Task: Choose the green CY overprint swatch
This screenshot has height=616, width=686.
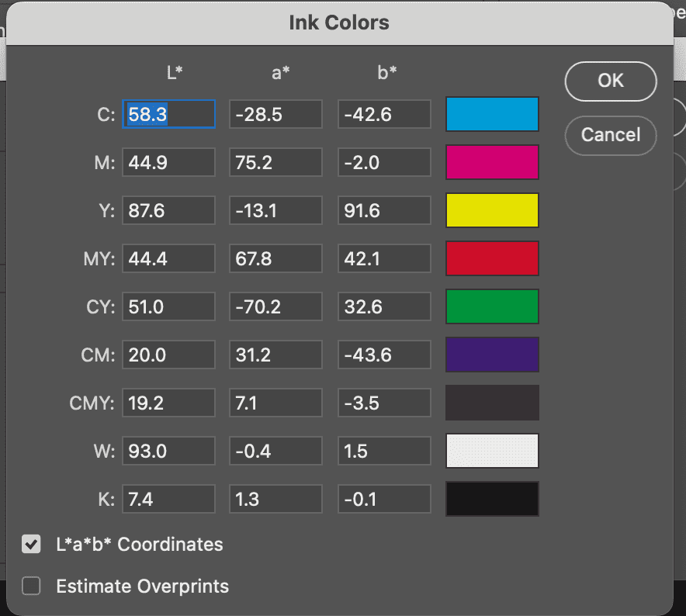Action: point(492,306)
